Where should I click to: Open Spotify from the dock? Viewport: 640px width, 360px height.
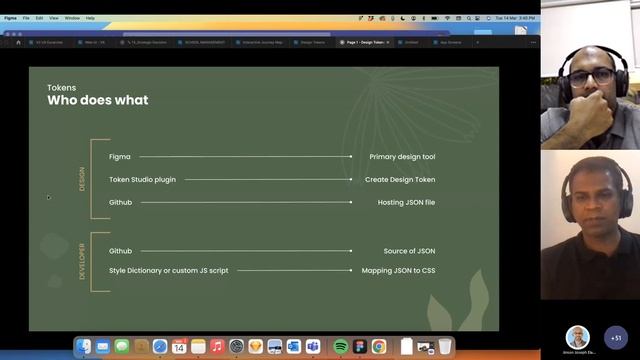[340, 347]
